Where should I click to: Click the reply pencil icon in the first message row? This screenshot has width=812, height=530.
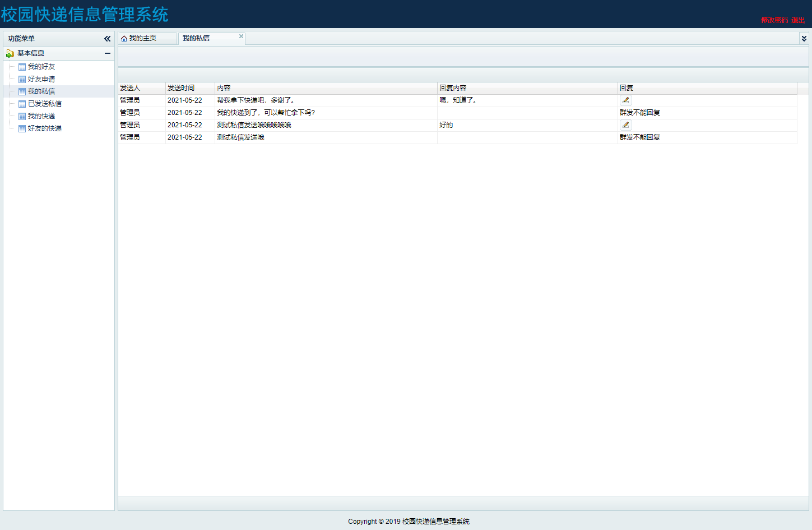[x=625, y=100]
